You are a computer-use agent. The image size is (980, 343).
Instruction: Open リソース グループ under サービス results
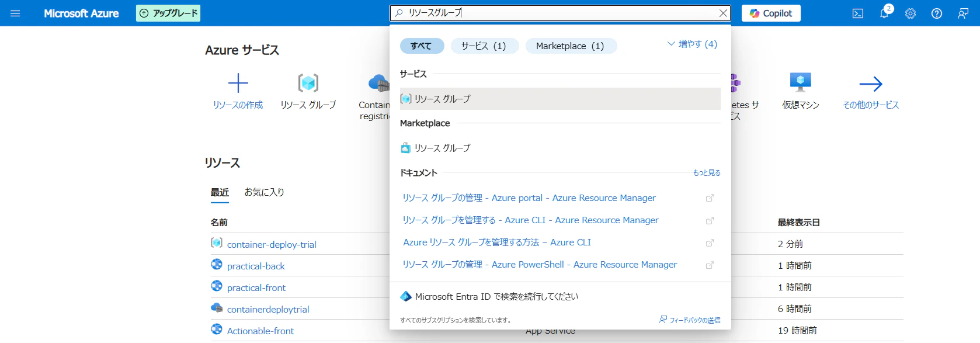pos(559,99)
